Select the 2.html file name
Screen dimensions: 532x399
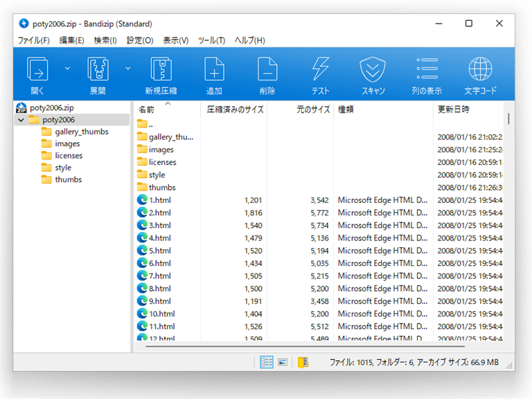click(160, 213)
